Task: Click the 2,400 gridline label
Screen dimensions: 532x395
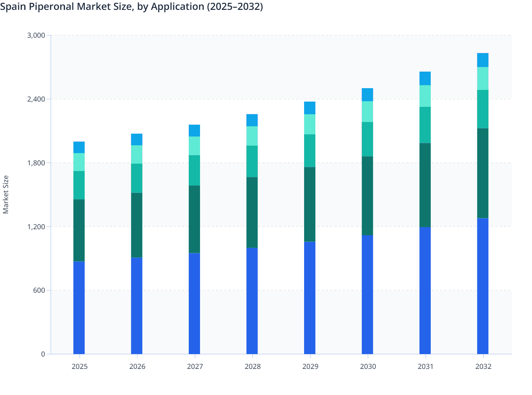Action: 36,99
